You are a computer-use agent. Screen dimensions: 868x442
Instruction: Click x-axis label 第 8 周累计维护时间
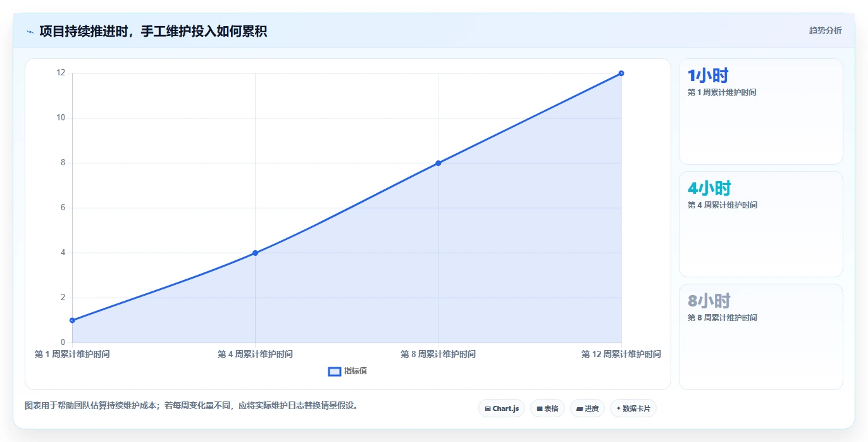(438, 354)
